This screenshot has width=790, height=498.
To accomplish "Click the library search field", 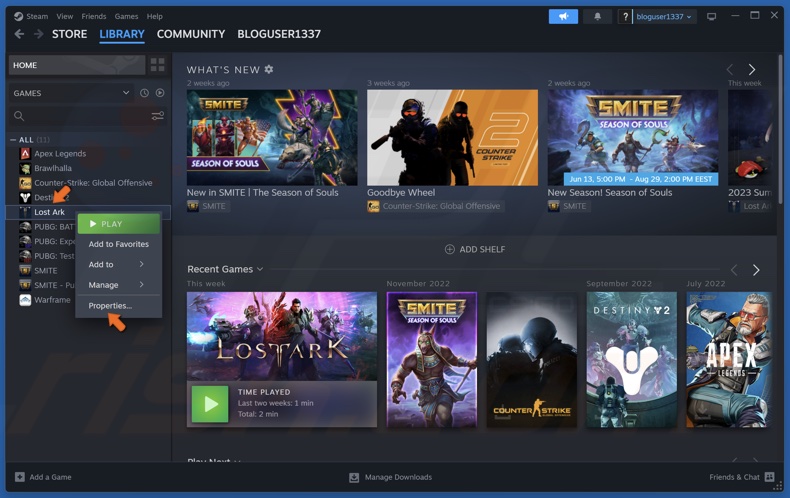I will 81,116.
